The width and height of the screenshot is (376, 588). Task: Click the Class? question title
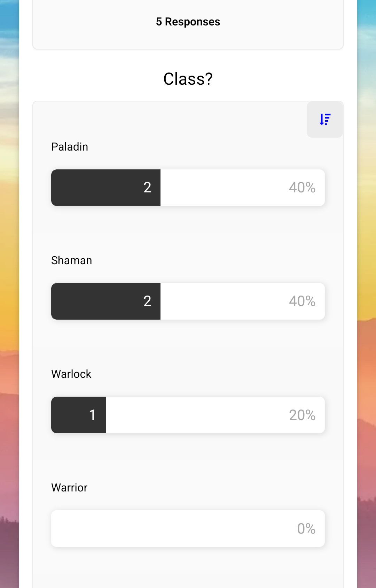pyautogui.click(x=188, y=79)
